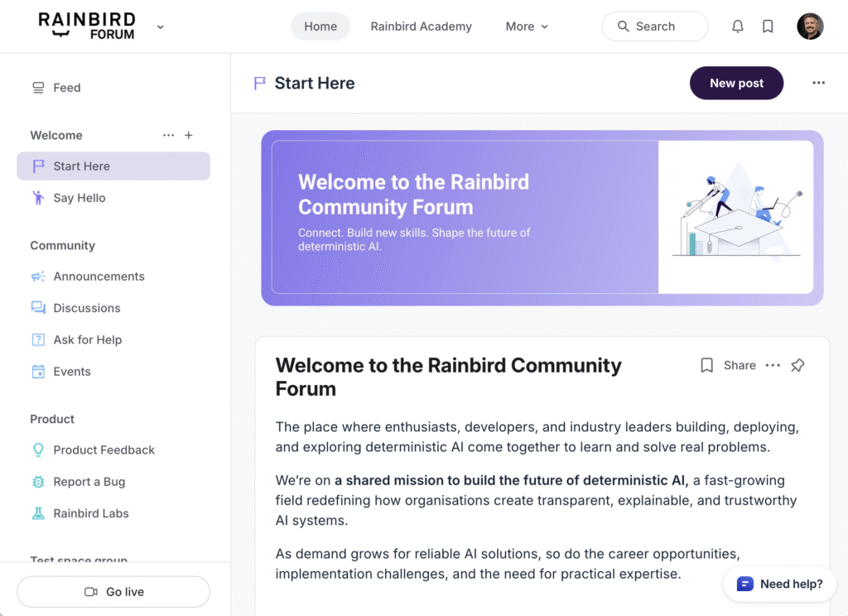The width and height of the screenshot is (848, 616).
Task: Click the Welcome group heading
Action: click(x=56, y=135)
